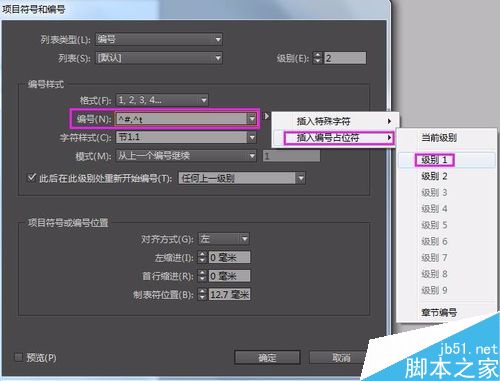Open 插入编号占位符 submenu
Viewport: 500px width, 381px height.
coord(335,137)
